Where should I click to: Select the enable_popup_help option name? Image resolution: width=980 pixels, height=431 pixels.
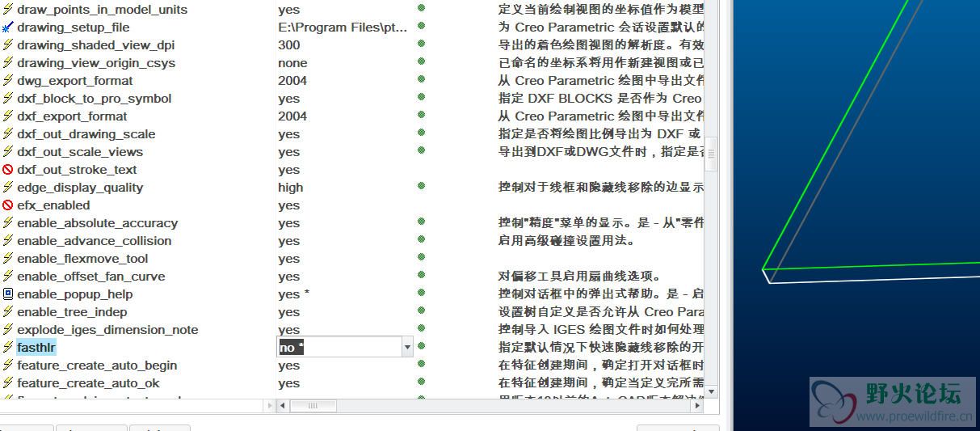74,294
